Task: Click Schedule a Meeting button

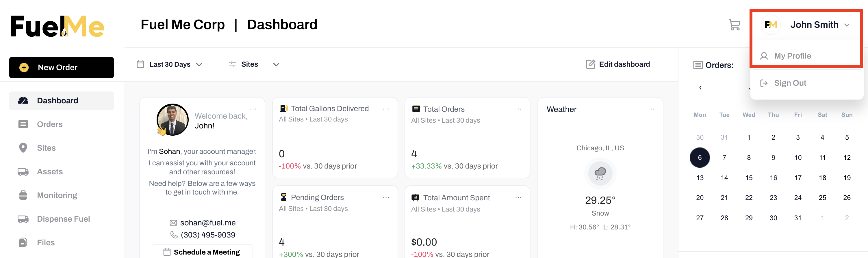Action: coord(202,252)
